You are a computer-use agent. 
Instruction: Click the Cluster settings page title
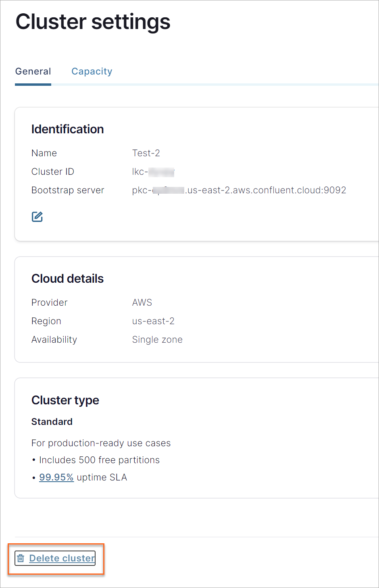tap(92, 22)
